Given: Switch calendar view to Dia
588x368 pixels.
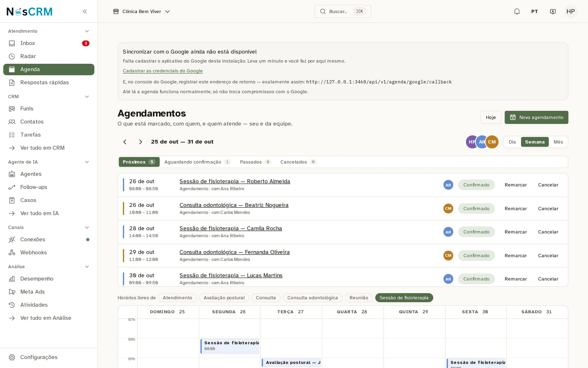Looking at the screenshot, I should 512,142.
